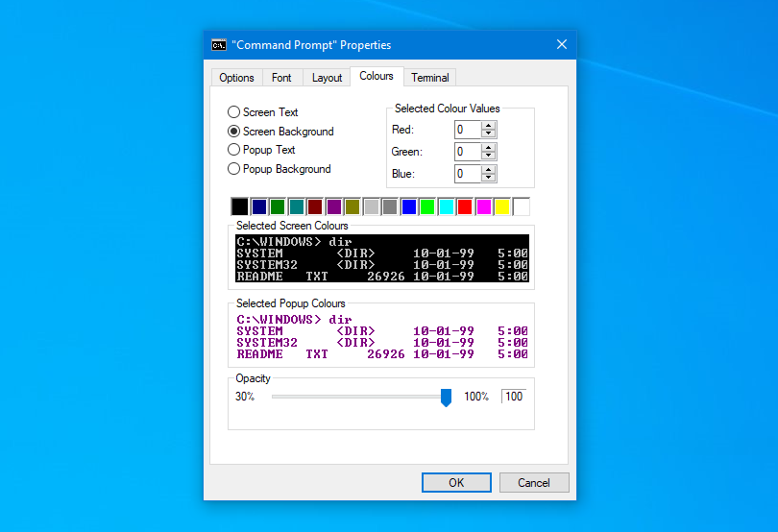Choose the Popup Background option

coord(279,169)
